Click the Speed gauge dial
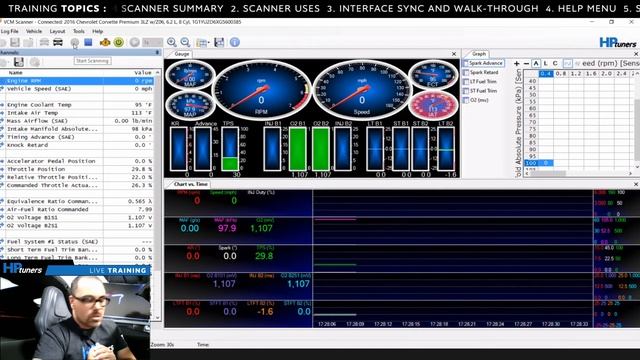The height and width of the screenshot is (360, 640). (362, 89)
